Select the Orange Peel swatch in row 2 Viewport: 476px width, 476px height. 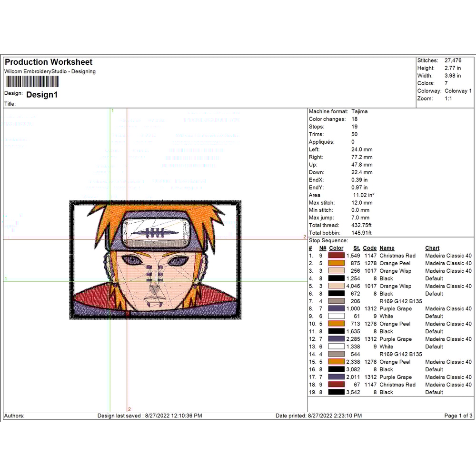click(x=336, y=263)
